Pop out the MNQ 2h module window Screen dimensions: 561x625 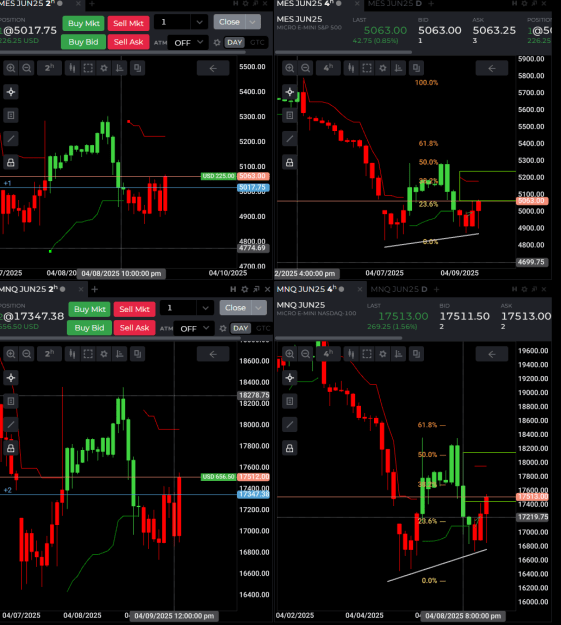click(256, 289)
